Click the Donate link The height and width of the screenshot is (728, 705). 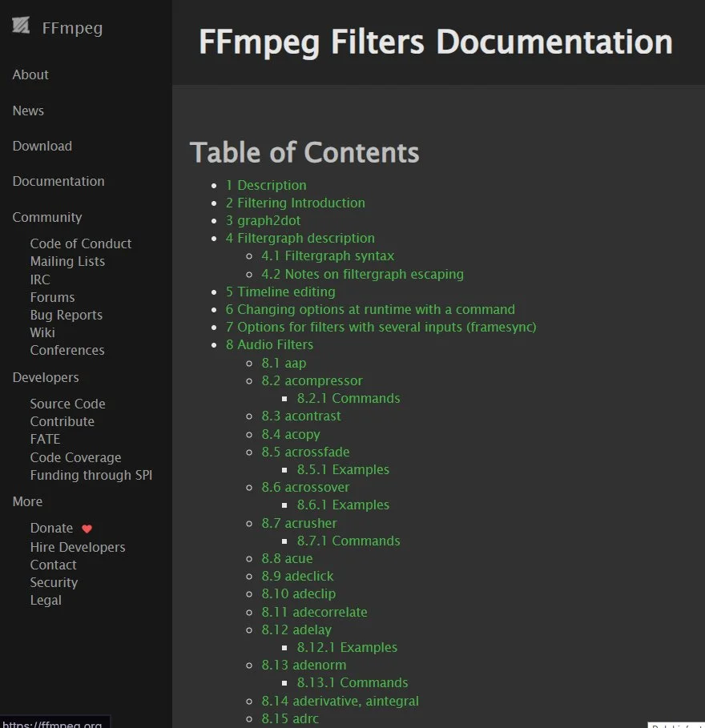(x=51, y=529)
